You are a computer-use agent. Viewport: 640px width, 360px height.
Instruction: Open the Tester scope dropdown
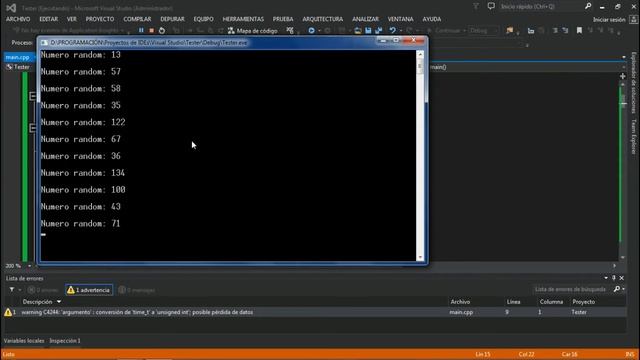click(x=19, y=67)
